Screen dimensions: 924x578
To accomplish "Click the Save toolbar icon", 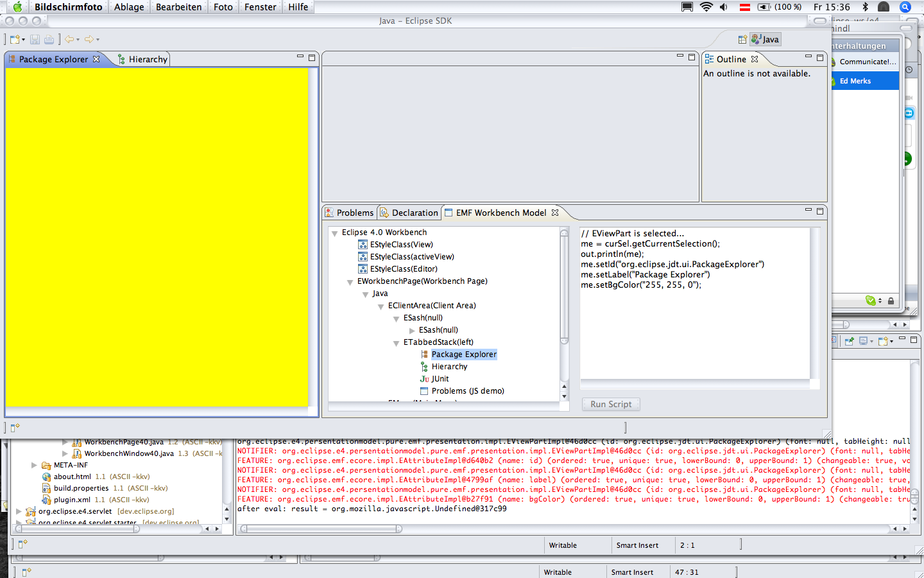I will pos(35,39).
